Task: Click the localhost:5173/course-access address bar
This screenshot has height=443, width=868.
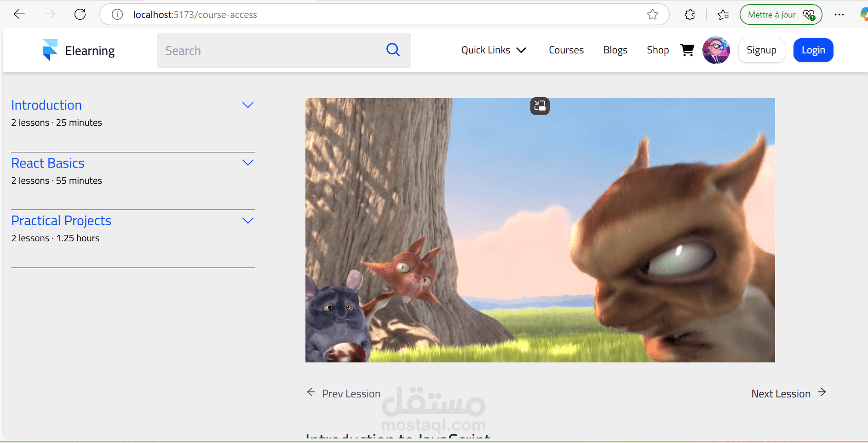Action: 384,15
